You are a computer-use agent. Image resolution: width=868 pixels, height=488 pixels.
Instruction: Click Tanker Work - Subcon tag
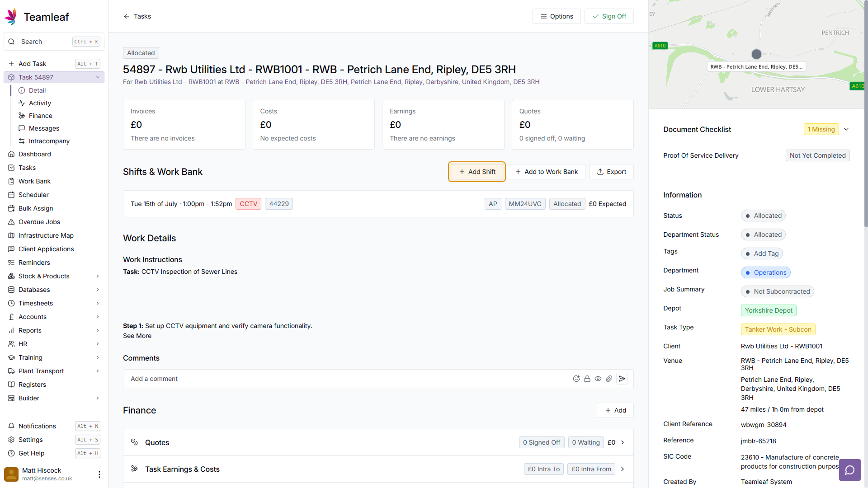778,329
